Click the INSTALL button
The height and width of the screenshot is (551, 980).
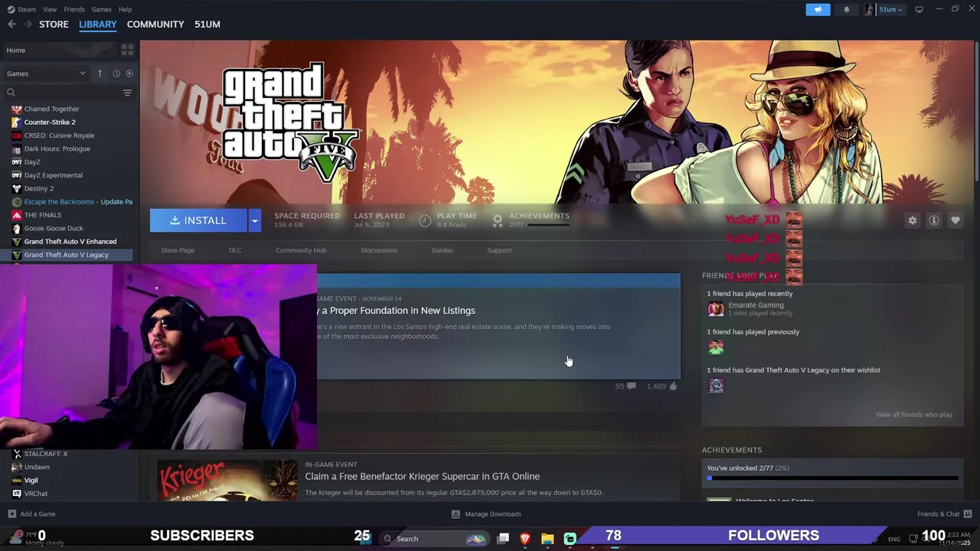click(x=198, y=220)
